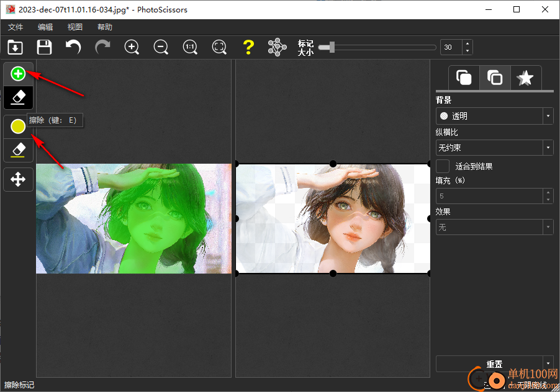Zoom out of the image
This screenshot has width=560, height=392.
click(x=161, y=47)
